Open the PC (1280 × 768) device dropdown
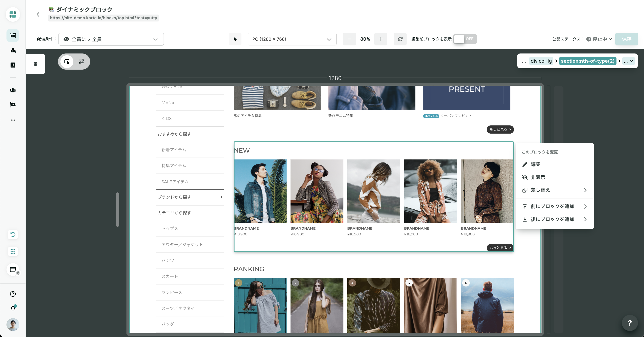 coord(292,39)
